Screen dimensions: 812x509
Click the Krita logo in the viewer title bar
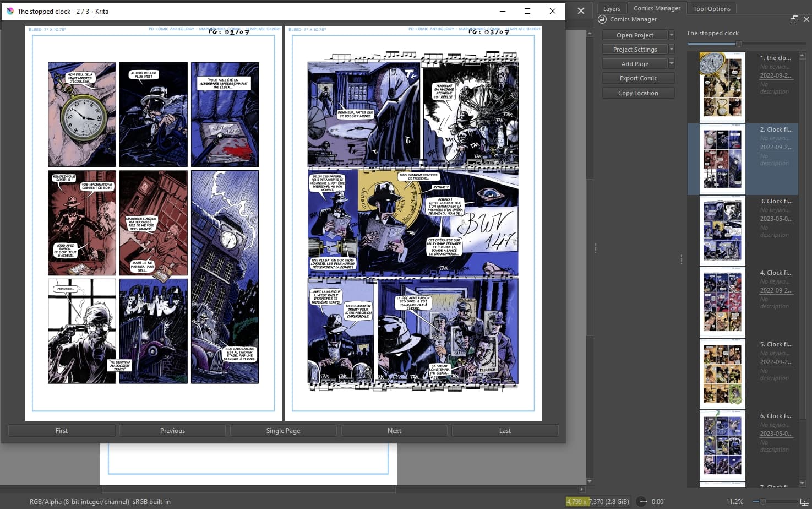[x=10, y=11]
